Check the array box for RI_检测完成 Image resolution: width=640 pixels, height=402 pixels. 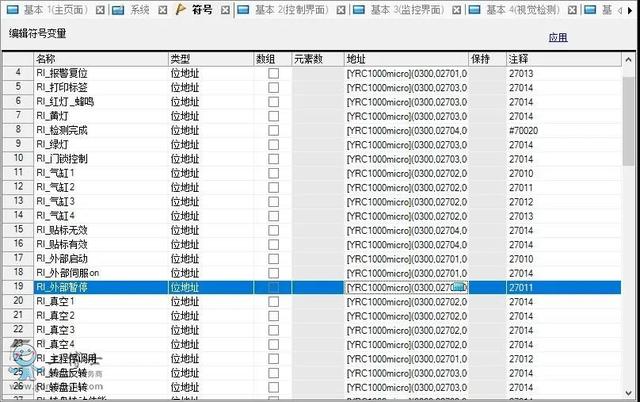(273, 131)
